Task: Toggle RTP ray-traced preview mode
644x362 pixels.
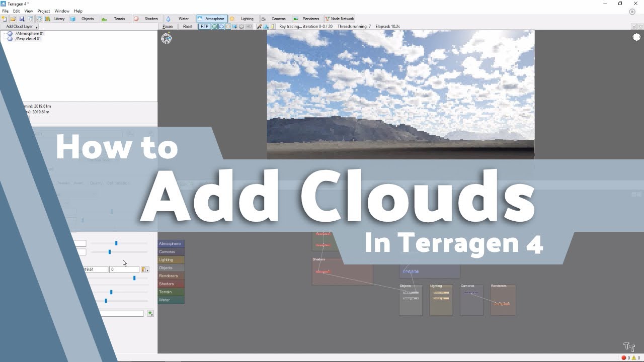Action: click(204, 26)
